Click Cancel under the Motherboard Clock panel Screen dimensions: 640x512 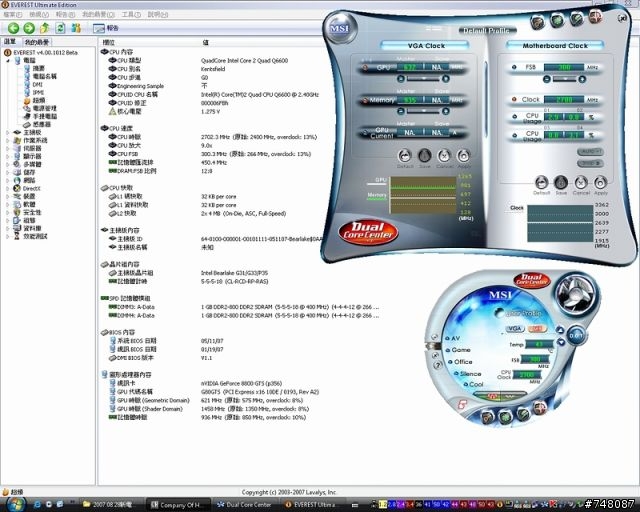[581, 185]
